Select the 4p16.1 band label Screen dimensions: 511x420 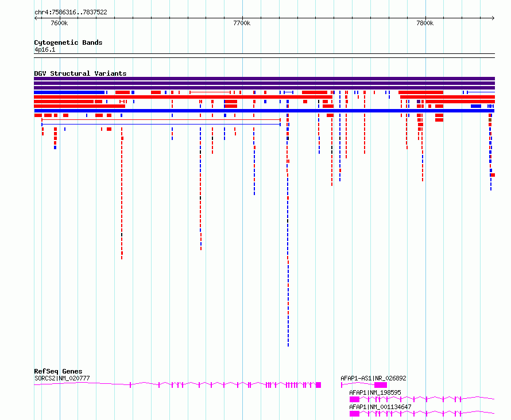(x=45, y=49)
